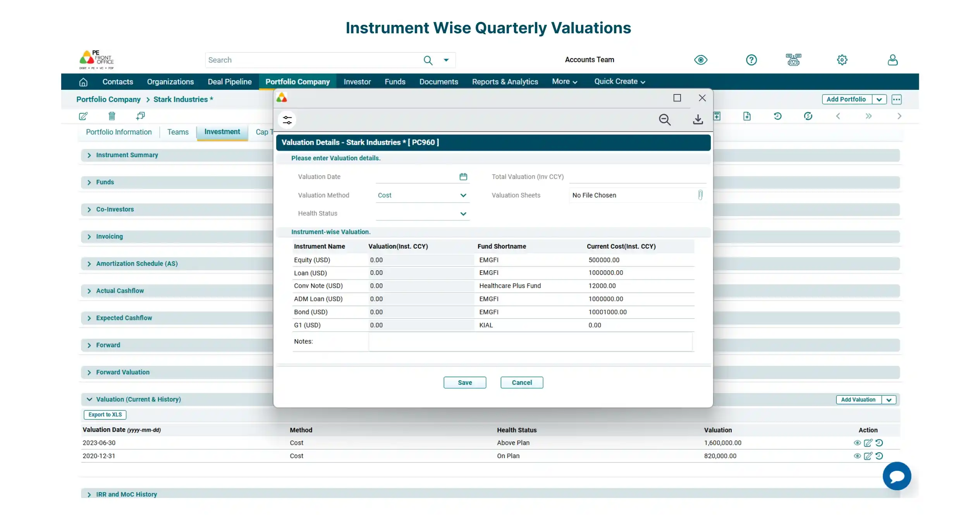Image resolution: width=980 pixels, height=515 pixels.
Task: Open the Investor menu
Action: click(x=357, y=82)
